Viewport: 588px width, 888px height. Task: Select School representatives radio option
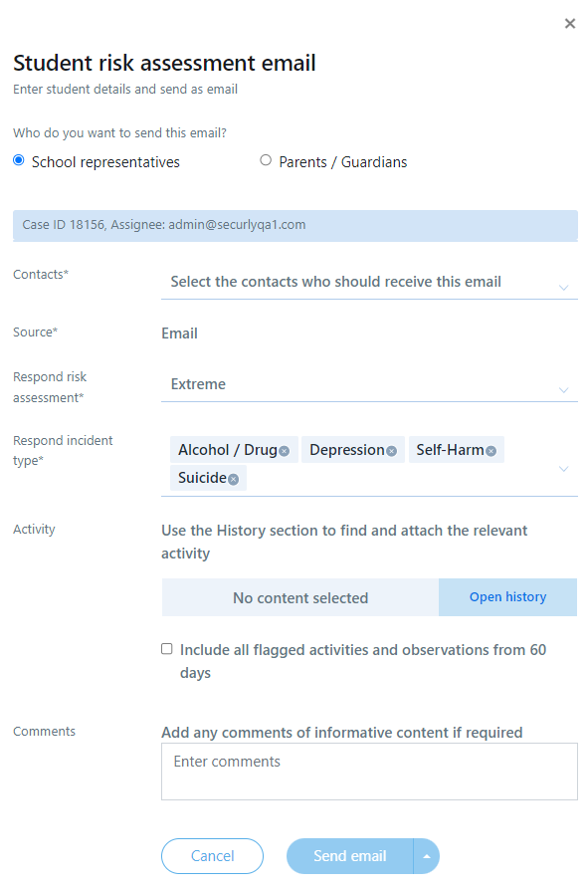[x=19, y=160]
